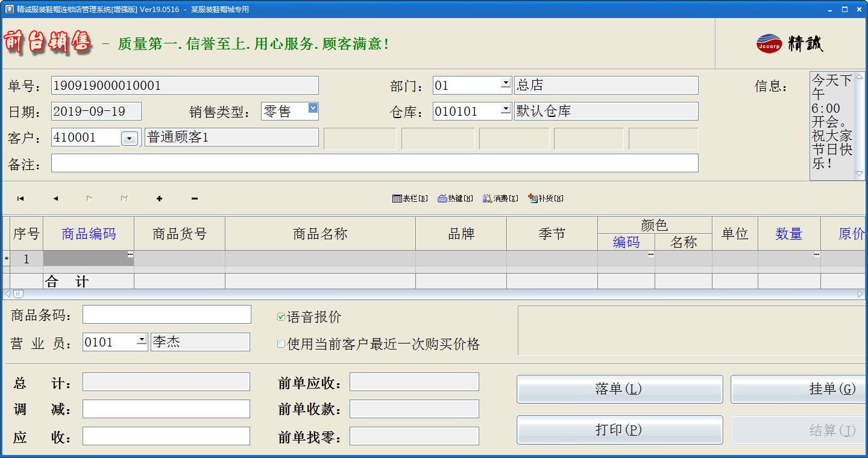Screen dimensions: 868x458
Task: Click the 信息 box scroll up arrow
Action: click(860, 77)
